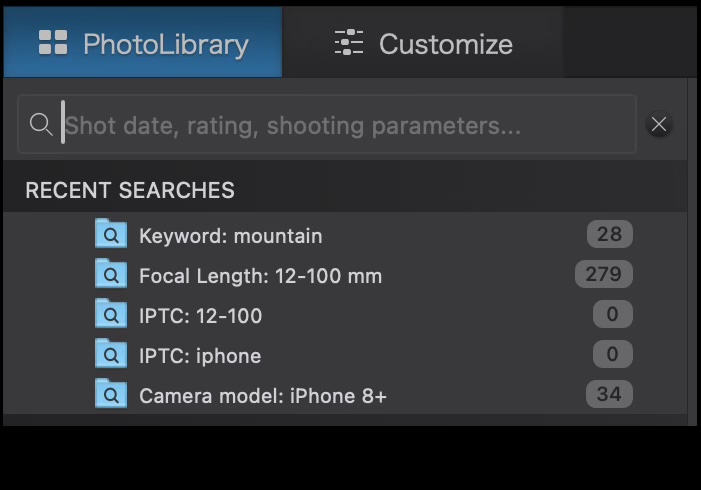Run the IPTC: iphone recent search
The height and width of the screenshot is (490, 701).
[200, 356]
